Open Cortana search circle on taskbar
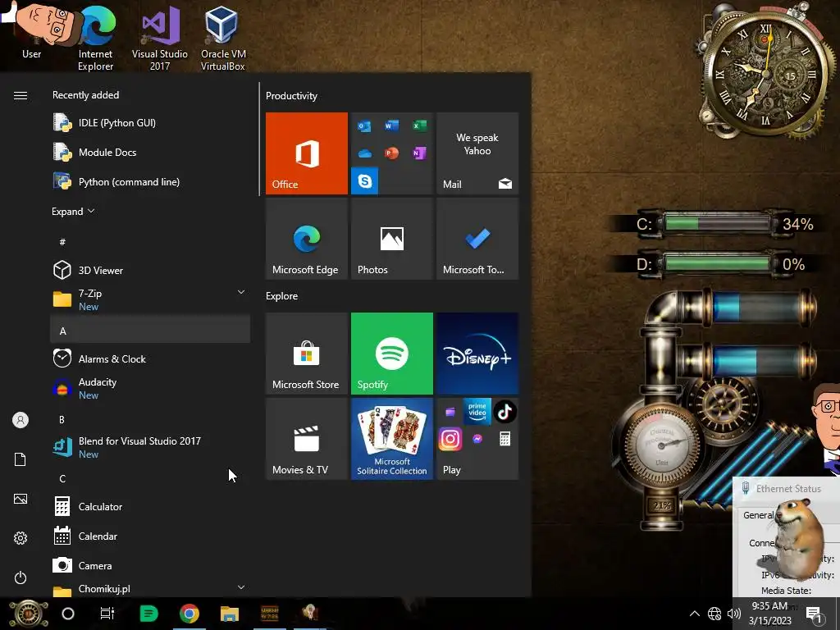840x630 pixels. [x=68, y=614]
